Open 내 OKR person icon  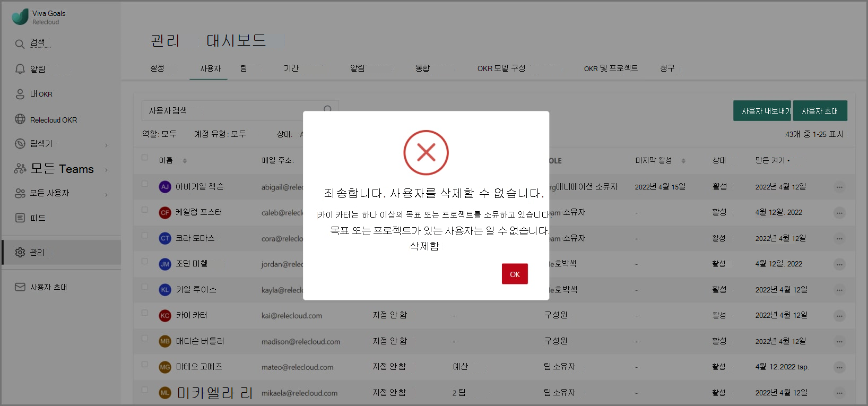(20, 94)
